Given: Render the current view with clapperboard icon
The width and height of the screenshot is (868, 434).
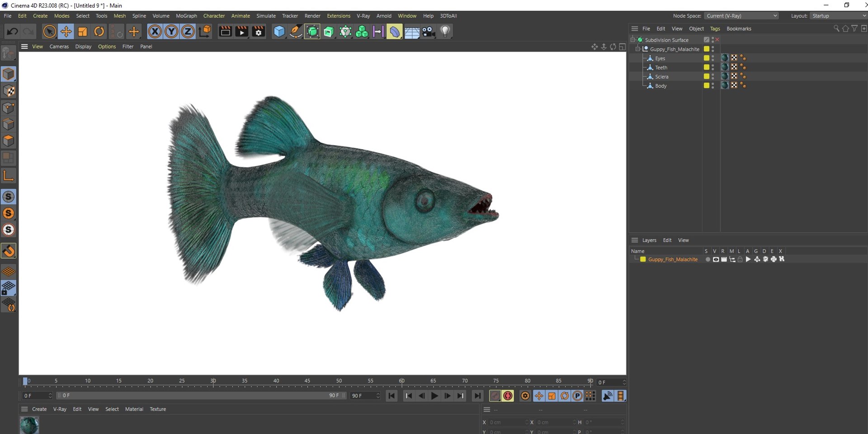Looking at the screenshot, I should click(225, 32).
